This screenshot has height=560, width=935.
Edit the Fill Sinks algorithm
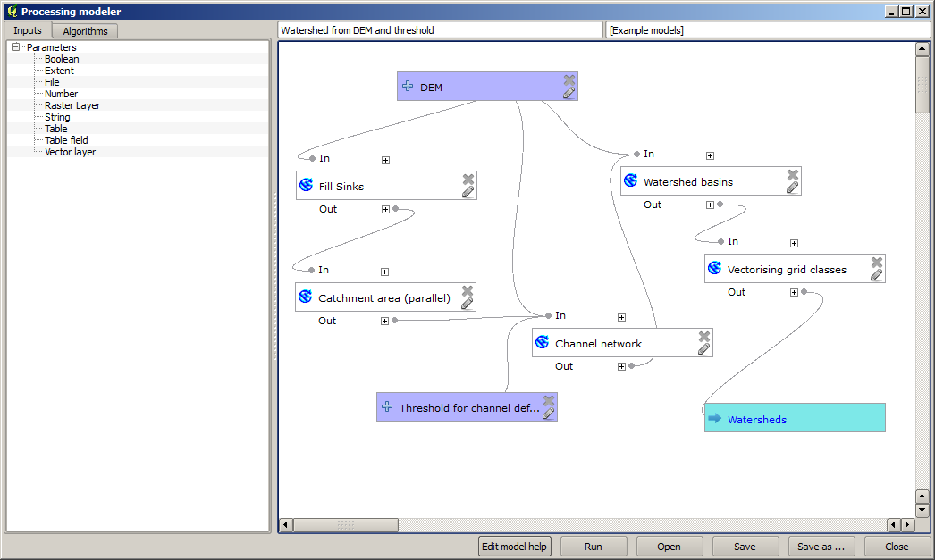tap(467, 192)
